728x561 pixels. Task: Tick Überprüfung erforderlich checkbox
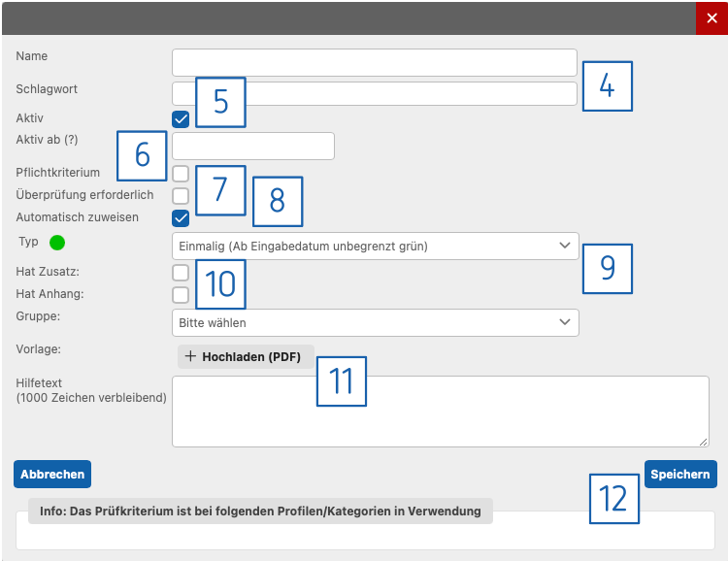181,196
